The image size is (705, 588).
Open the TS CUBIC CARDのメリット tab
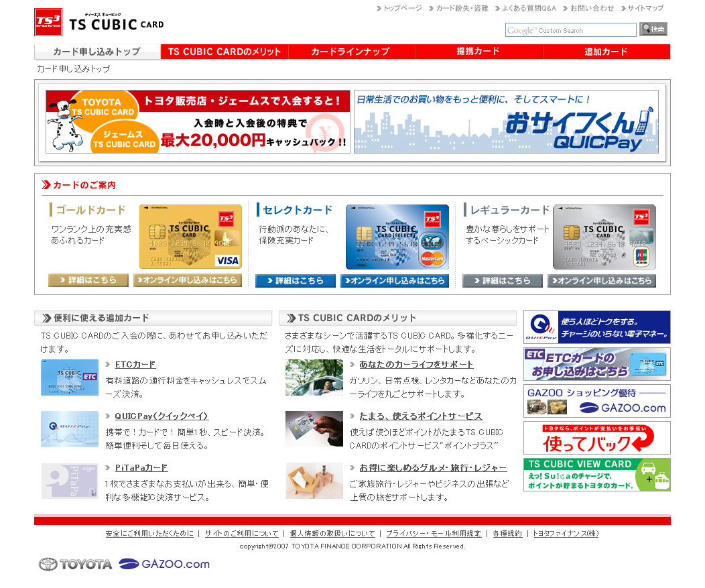pyautogui.click(x=225, y=52)
